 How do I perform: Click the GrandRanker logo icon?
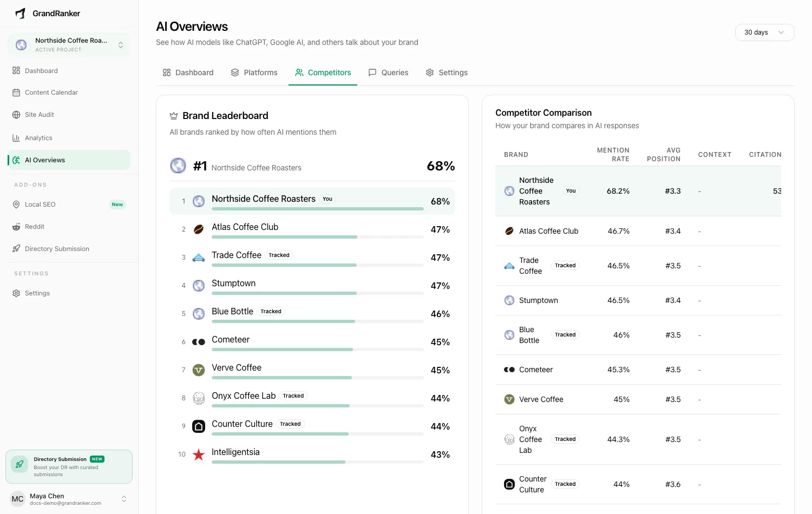point(21,13)
